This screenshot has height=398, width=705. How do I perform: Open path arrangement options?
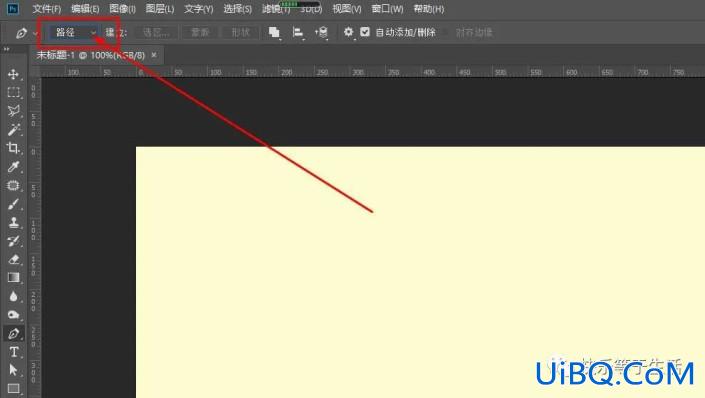click(x=321, y=32)
